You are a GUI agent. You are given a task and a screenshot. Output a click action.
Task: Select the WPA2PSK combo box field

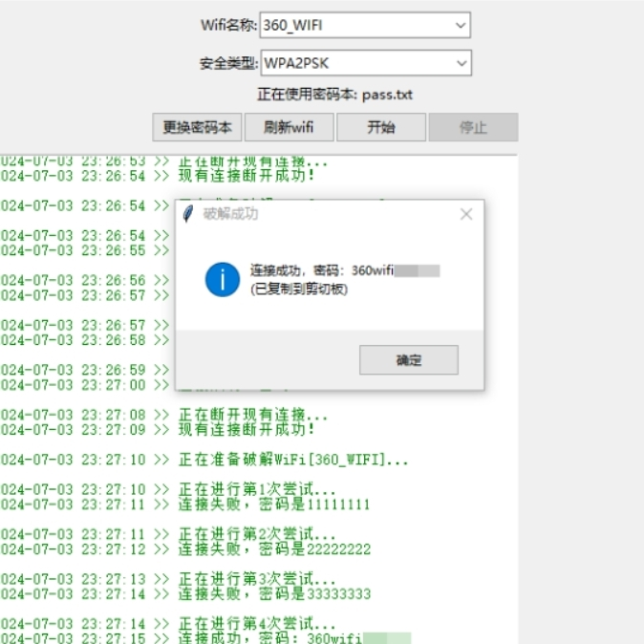click(366, 63)
